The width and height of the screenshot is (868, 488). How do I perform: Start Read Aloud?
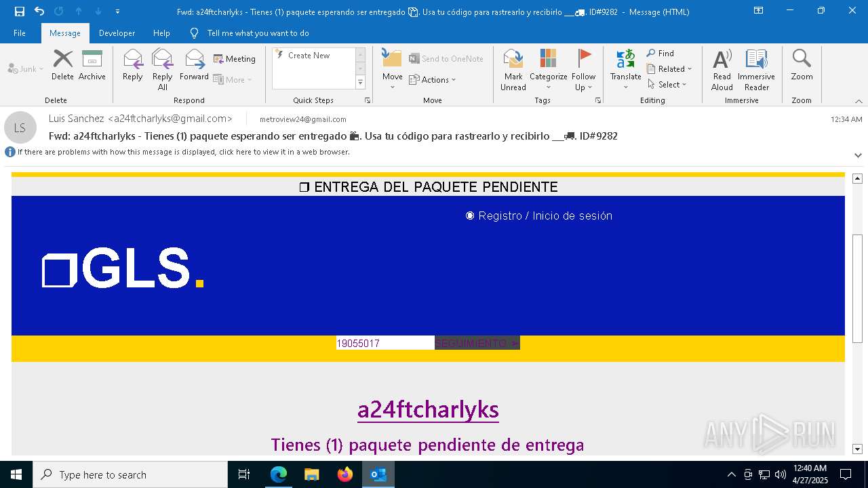point(722,70)
